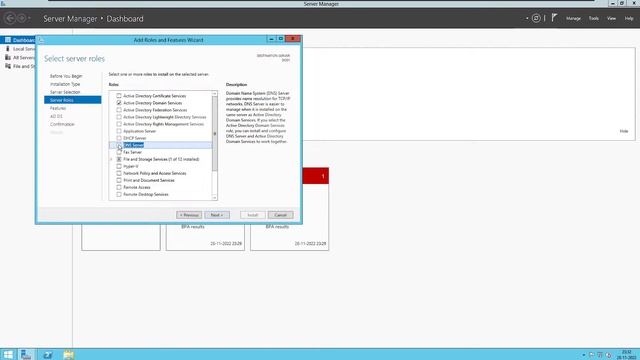Viewport: 640px width, 360px height.
Task: Go to Server Selection step
Action: 65,92
